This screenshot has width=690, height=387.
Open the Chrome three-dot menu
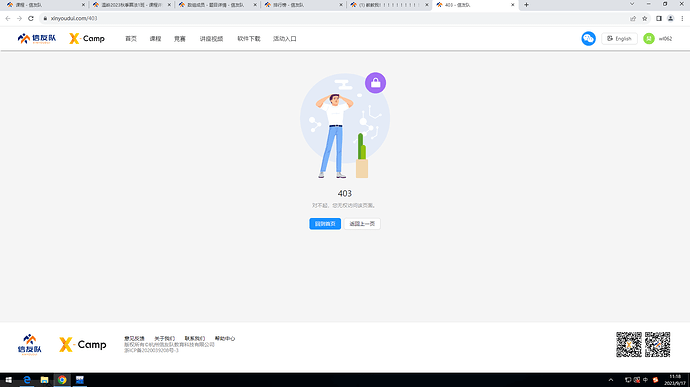682,18
